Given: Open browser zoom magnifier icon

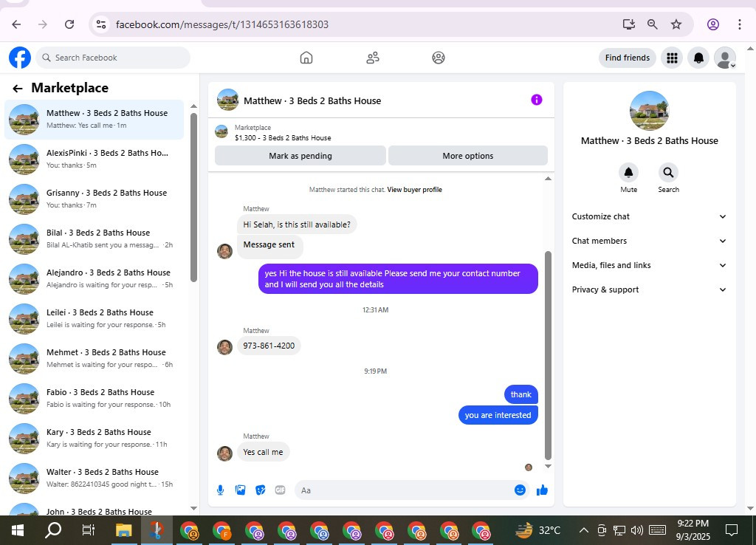Looking at the screenshot, I should coord(653,24).
